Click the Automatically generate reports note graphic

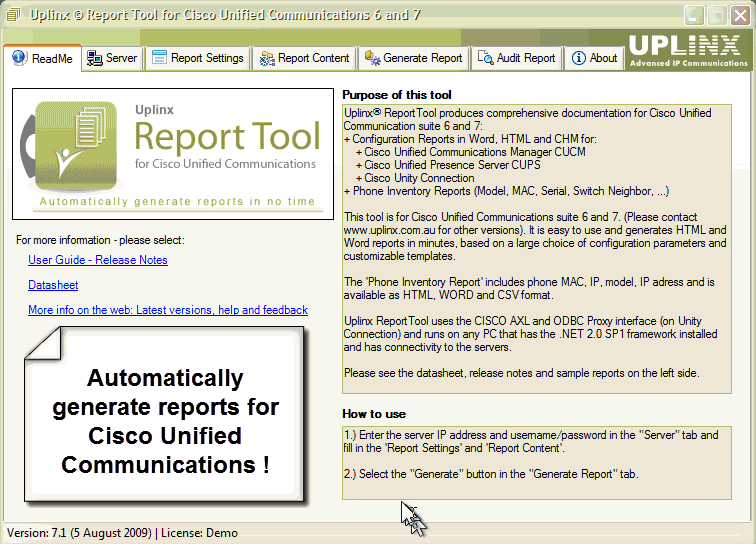tap(164, 415)
